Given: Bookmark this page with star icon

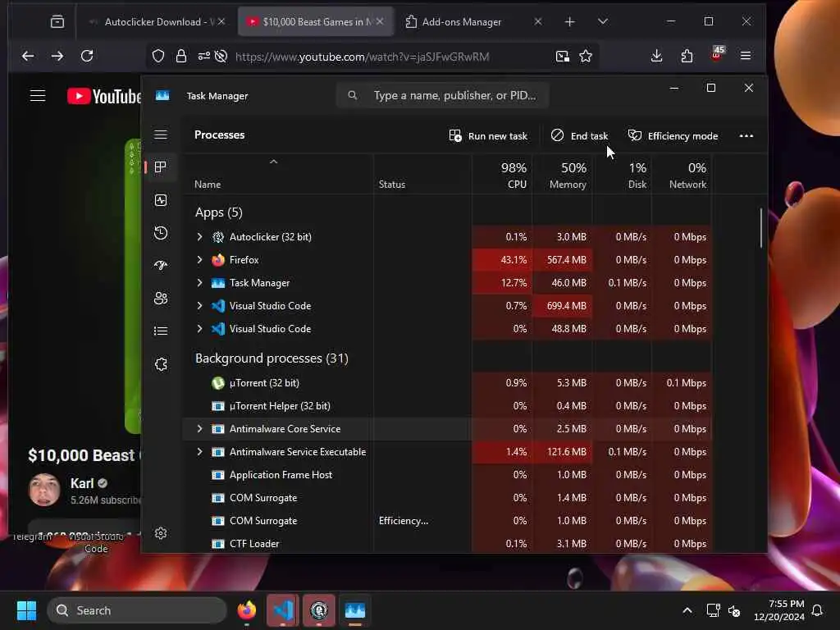Looking at the screenshot, I should point(586,57).
